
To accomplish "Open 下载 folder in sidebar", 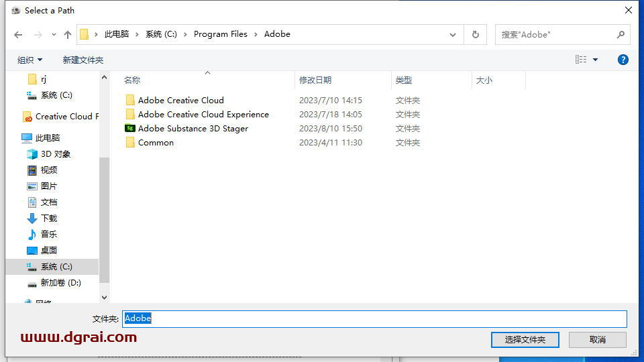I will pyautogui.click(x=42, y=218).
